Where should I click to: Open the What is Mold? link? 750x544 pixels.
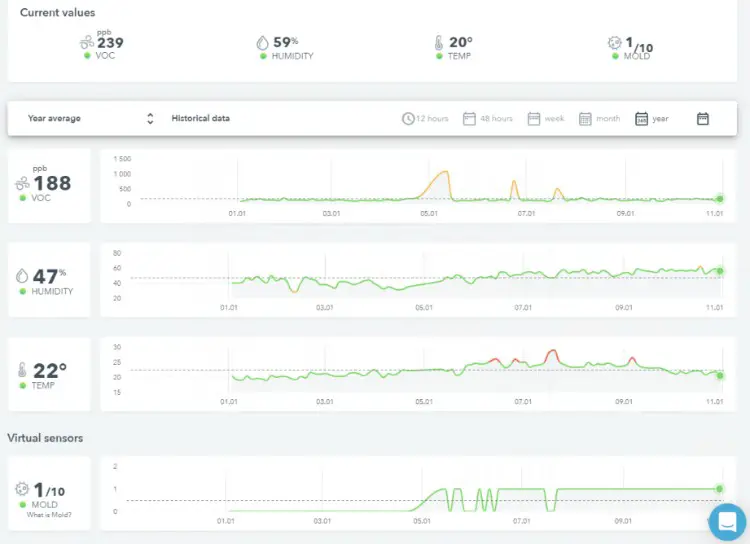click(49, 515)
